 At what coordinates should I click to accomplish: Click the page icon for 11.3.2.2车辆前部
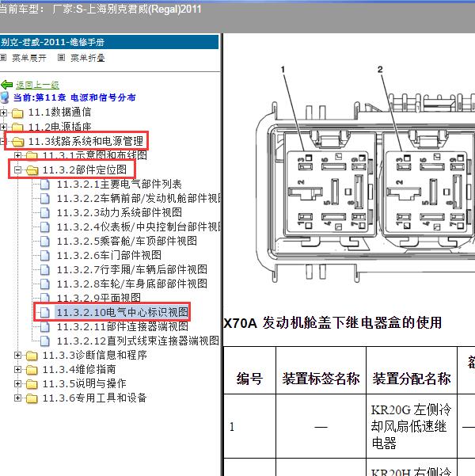pyautogui.click(x=45, y=199)
